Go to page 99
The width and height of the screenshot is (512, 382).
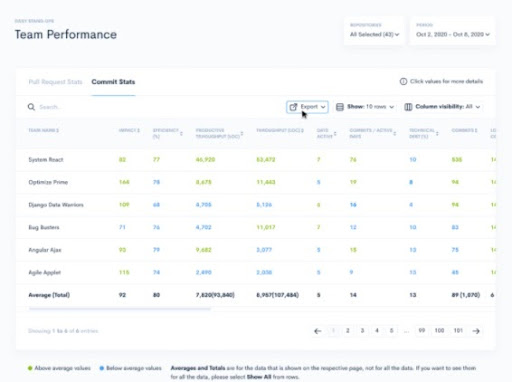[422, 331]
